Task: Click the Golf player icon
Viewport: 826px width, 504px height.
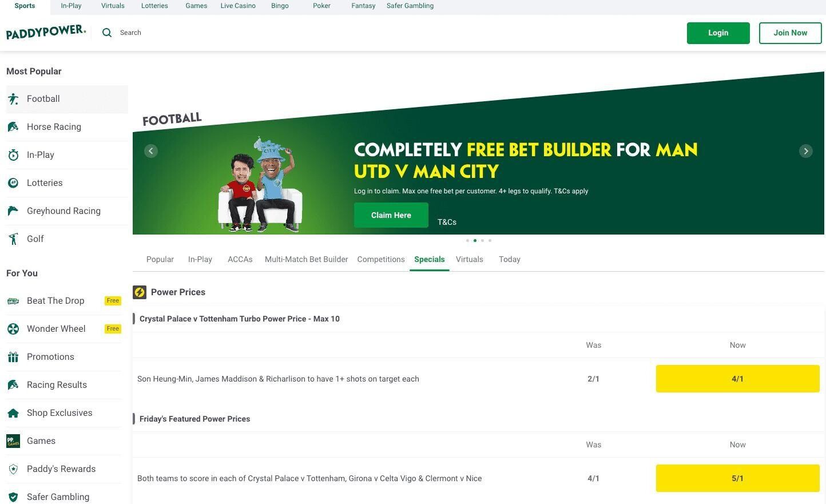Action: tap(13, 239)
